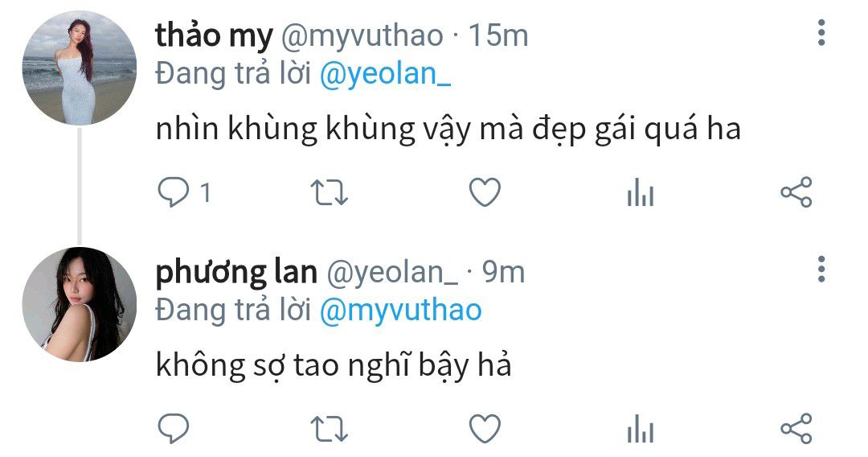Image resolution: width=868 pixels, height=457 pixels.
Task: Like phương lan's tweet with heart
Action: pos(485,429)
